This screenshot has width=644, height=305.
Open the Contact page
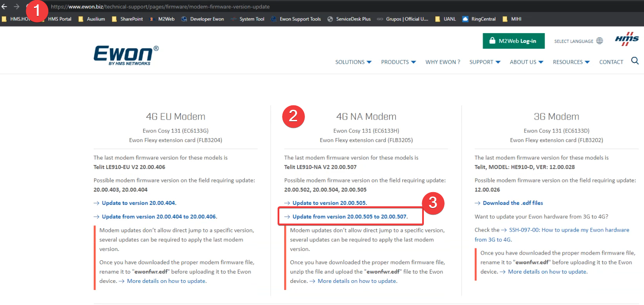tap(611, 62)
